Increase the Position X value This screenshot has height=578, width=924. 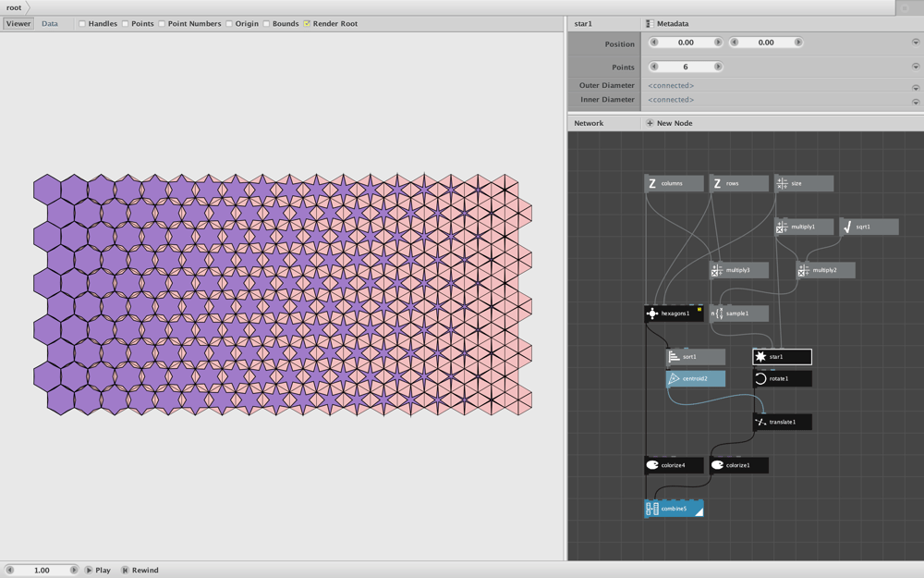click(x=718, y=43)
